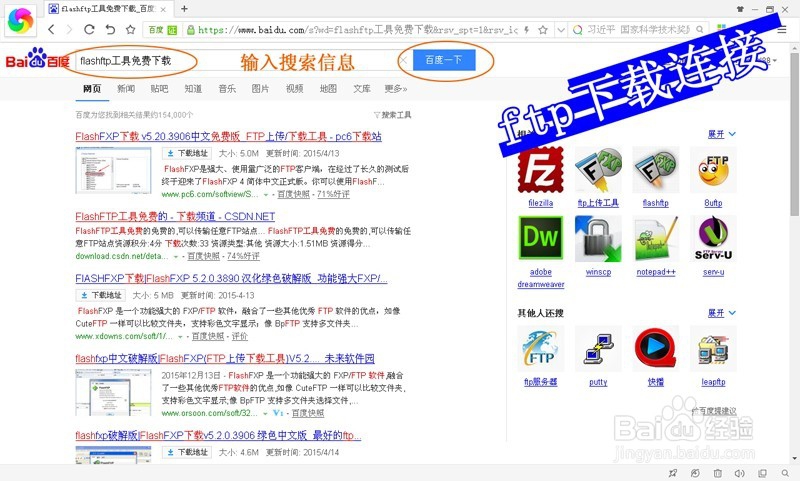Open the 音乐 tab
Screen dimensions: 800x481
(x=227, y=89)
